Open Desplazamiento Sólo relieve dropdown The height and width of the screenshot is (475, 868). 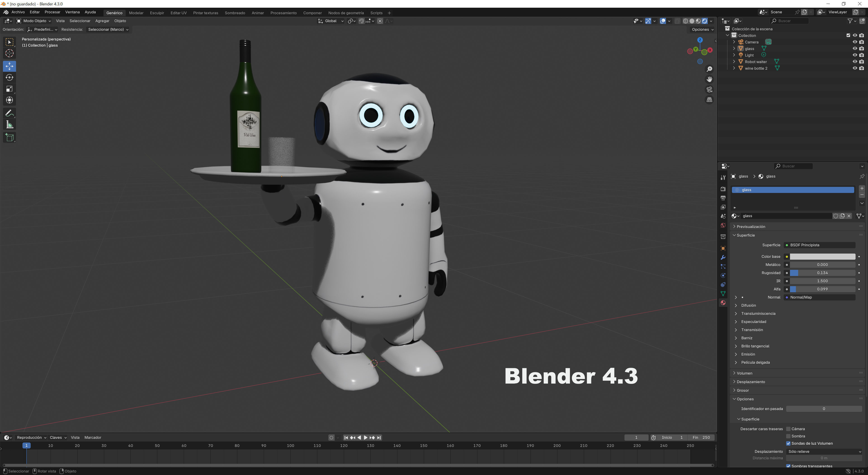(x=824, y=452)
